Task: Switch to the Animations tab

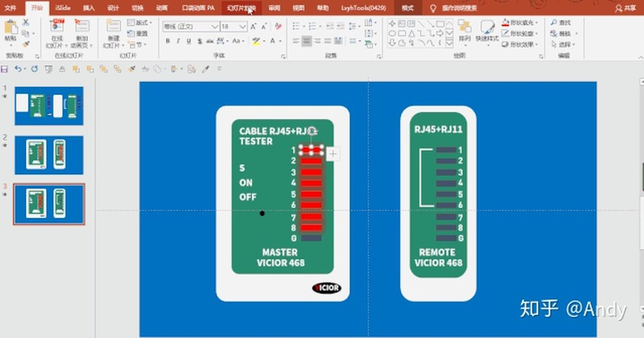Action: 162,8
